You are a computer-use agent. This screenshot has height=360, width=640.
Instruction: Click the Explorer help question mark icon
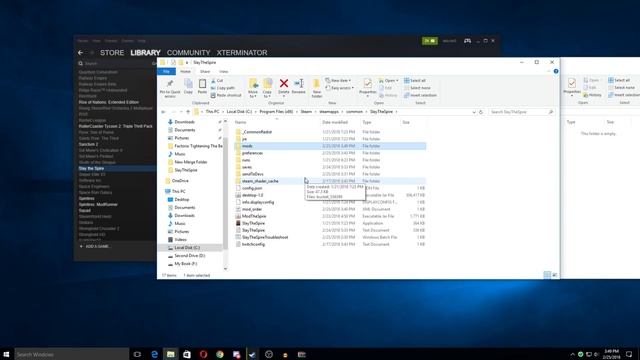(556, 71)
